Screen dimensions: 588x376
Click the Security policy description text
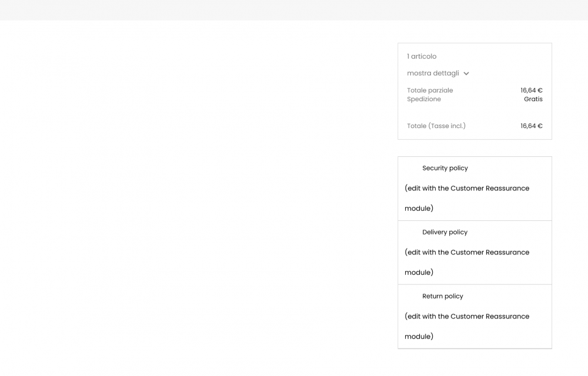(x=467, y=198)
